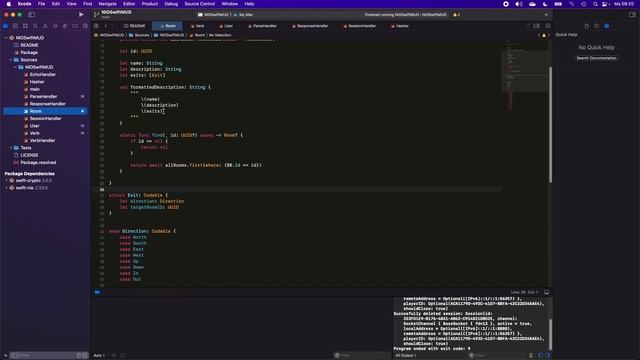This screenshot has height=360, width=640.
Task: Toggle the inspector panel button
Action: click(x=632, y=14)
